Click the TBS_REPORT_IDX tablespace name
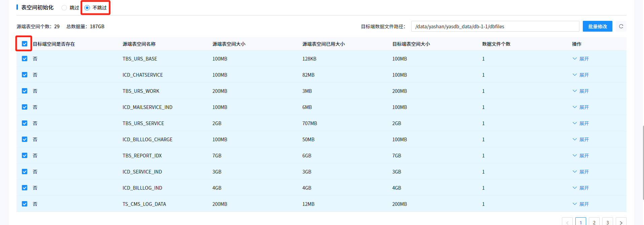Viewport: 644px width, 225px height. tap(142, 156)
